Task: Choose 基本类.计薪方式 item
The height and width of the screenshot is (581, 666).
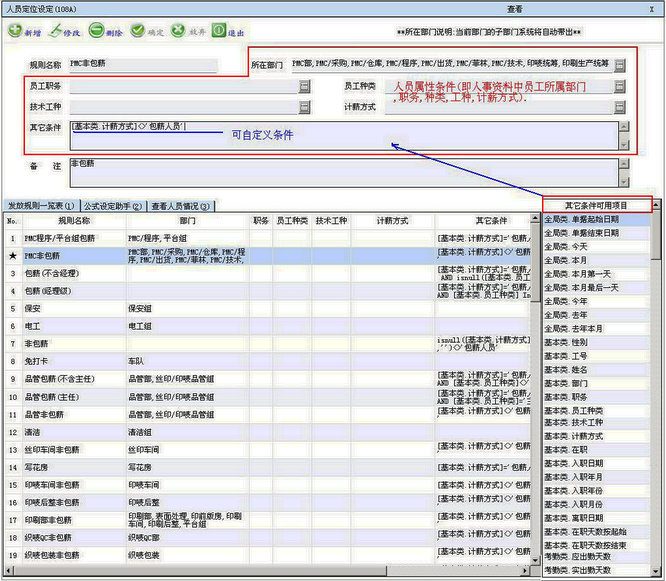Action: point(596,436)
